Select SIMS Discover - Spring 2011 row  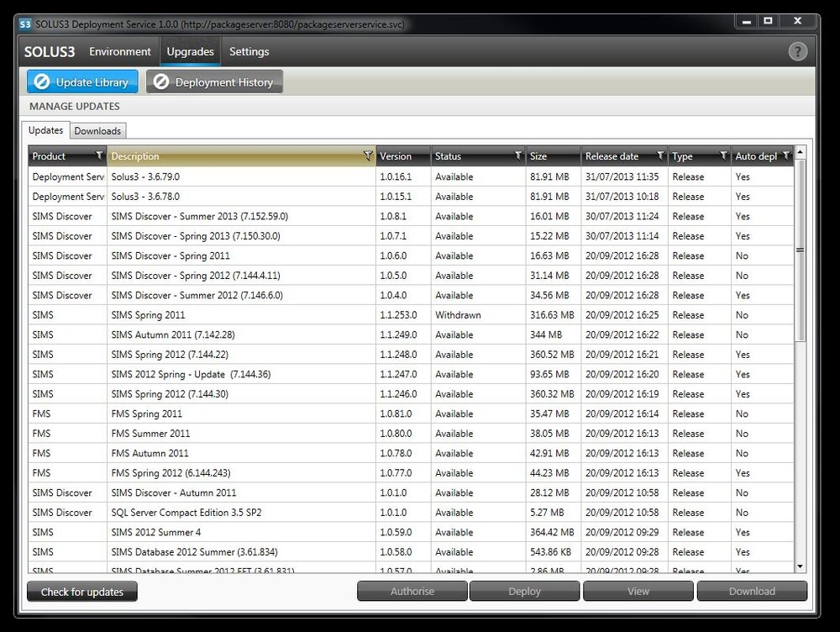(x=411, y=255)
